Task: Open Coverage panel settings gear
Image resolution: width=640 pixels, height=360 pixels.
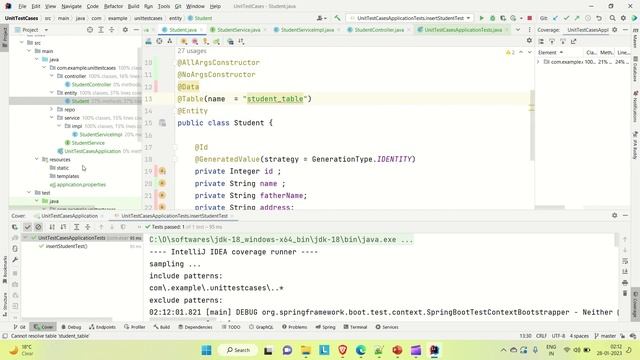Action: point(615,30)
